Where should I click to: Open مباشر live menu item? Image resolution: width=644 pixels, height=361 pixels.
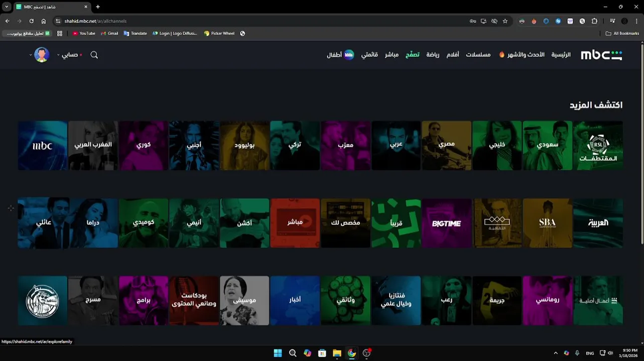coord(392,55)
